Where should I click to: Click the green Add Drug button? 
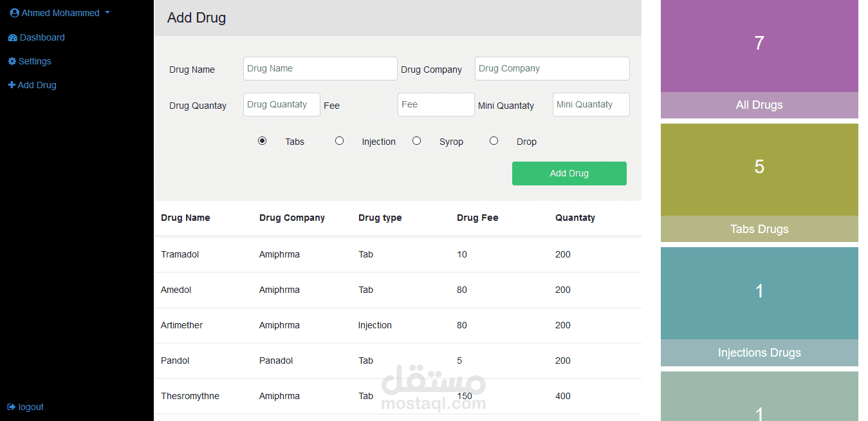tap(569, 173)
